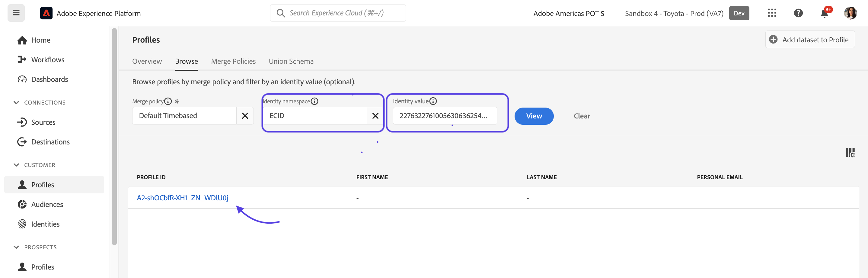Screen dimensions: 868x278
Task: Toggle the hamburger navigation menu
Action: tap(16, 13)
